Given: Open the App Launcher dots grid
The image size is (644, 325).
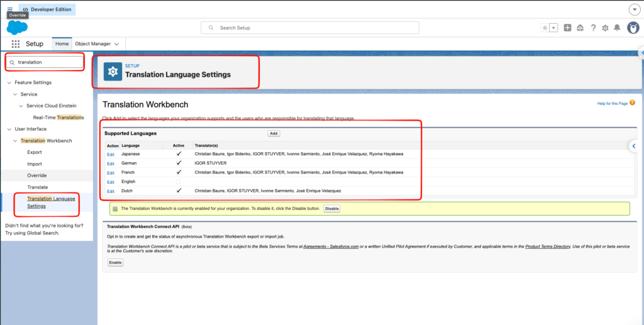Looking at the screenshot, I should 16,44.
